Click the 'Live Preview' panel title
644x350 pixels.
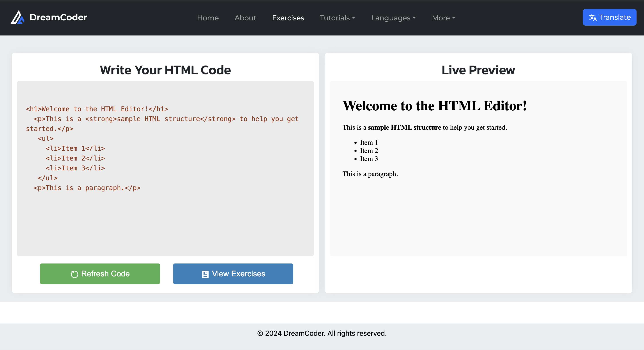pos(478,70)
